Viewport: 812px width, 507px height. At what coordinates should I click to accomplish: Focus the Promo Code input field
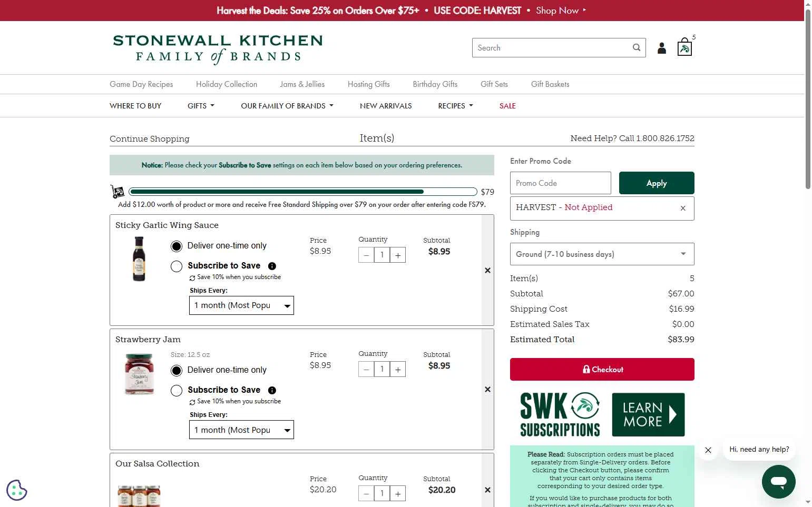click(561, 183)
